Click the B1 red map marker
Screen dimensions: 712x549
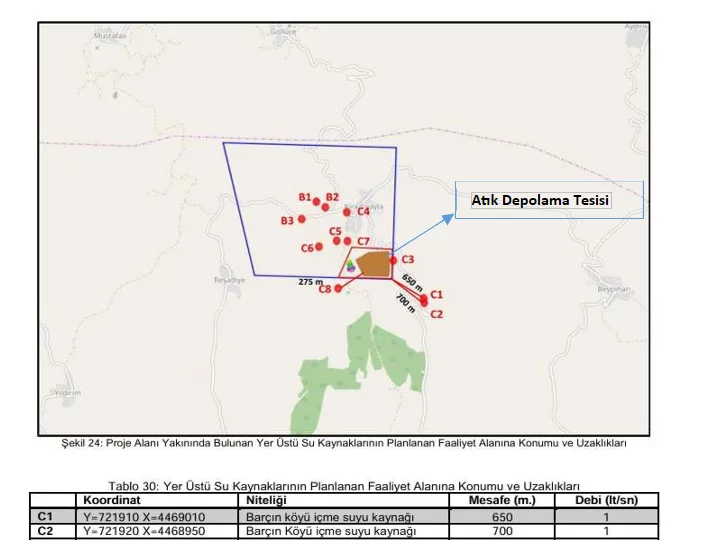coord(317,202)
